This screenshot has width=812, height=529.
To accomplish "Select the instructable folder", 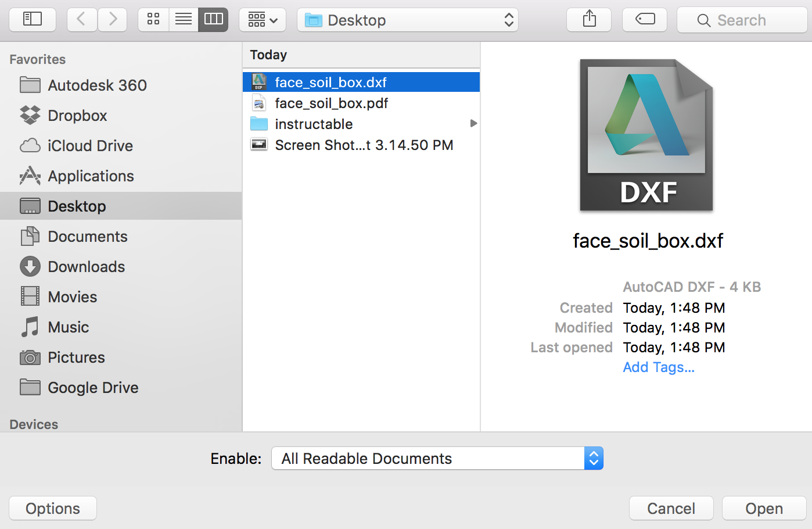I will 361,124.
